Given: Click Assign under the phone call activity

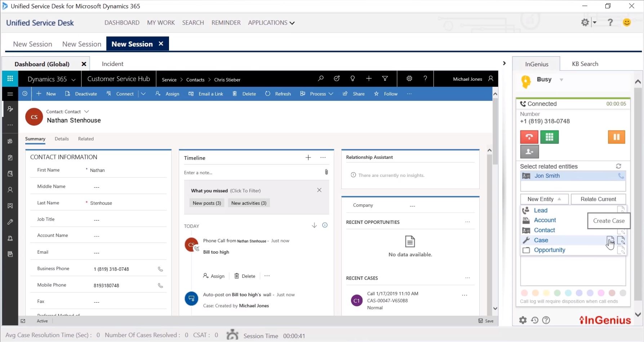Looking at the screenshot, I should point(214,276).
